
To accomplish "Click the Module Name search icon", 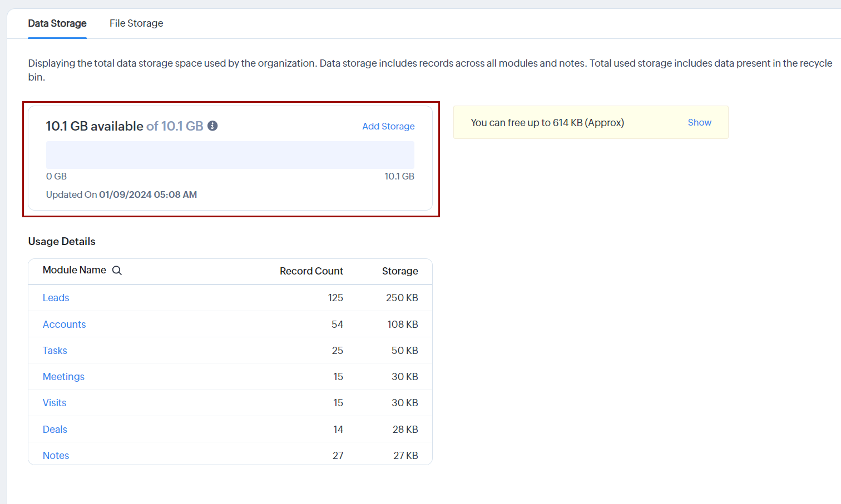I will point(117,271).
